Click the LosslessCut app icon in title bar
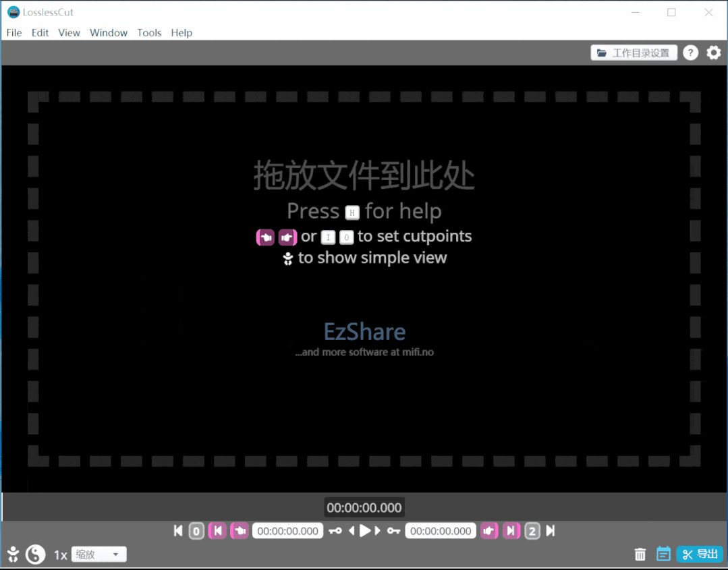 (13, 12)
